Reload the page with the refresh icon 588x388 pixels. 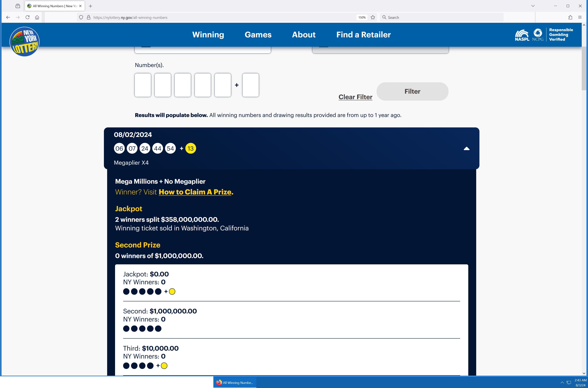click(28, 17)
